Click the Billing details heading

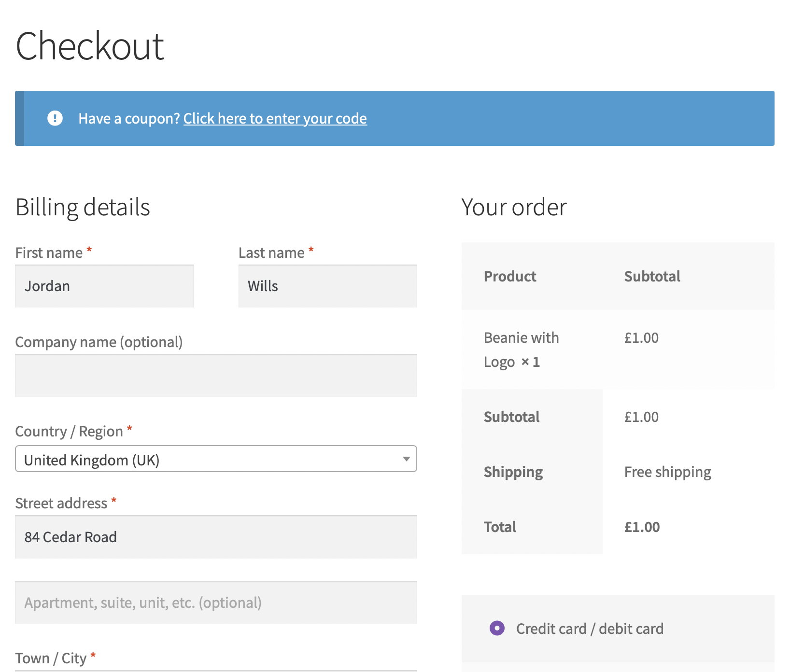tap(83, 208)
